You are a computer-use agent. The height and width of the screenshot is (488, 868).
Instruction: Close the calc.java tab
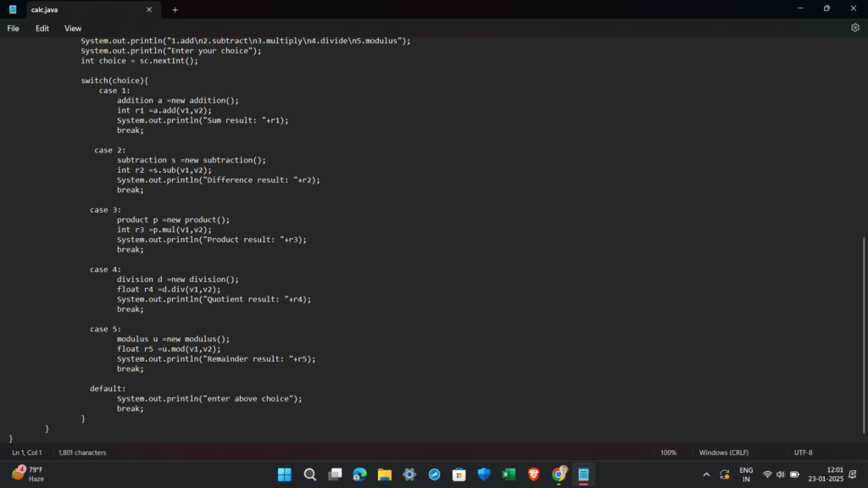coord(149,9)
